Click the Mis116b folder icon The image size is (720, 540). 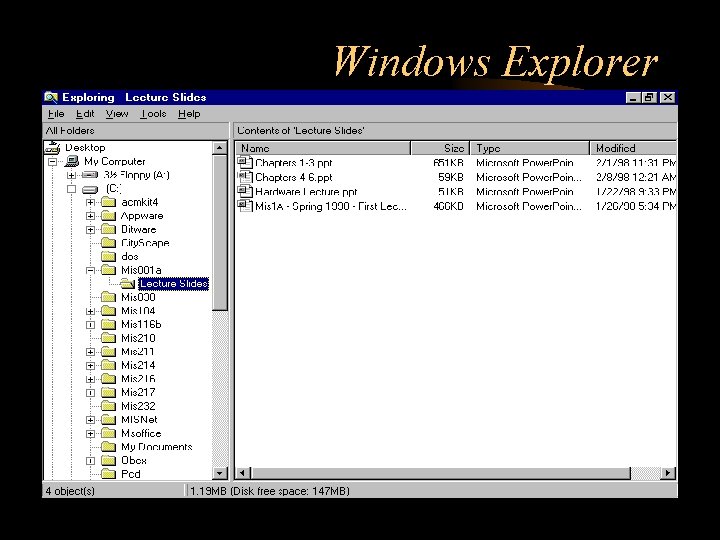pyautogui.click(x=108, y=324)
